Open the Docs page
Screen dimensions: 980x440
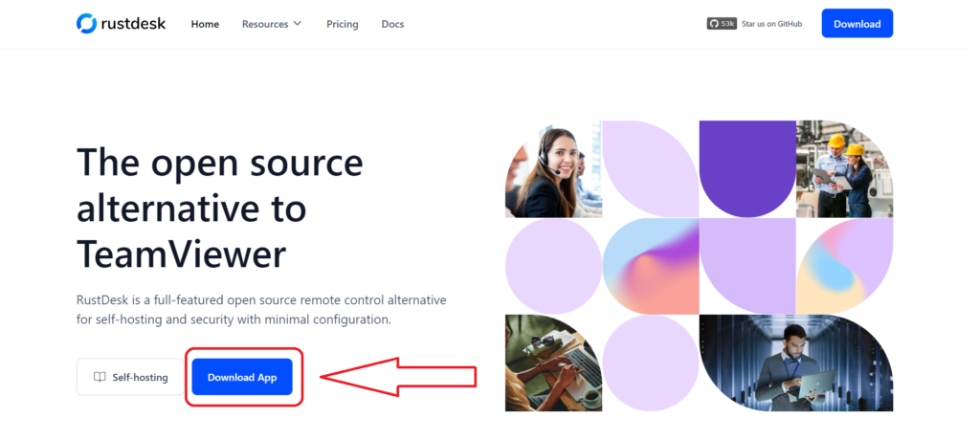click(392, 24)
